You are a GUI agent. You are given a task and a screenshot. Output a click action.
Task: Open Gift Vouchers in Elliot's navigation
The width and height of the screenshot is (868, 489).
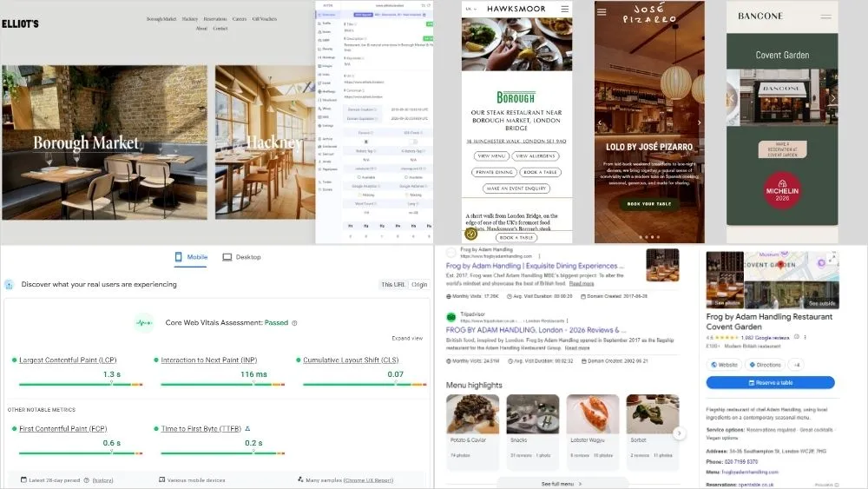coord(264,19)
